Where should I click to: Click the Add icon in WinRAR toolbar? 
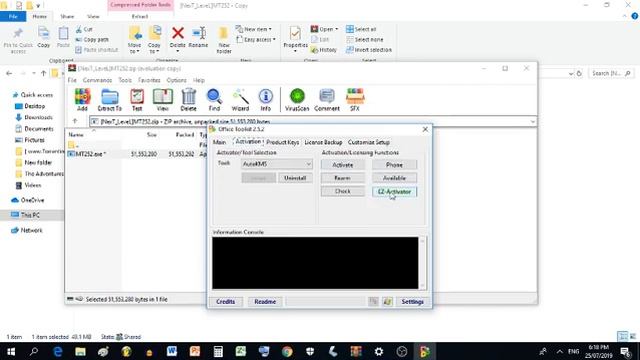click(82, 100)
